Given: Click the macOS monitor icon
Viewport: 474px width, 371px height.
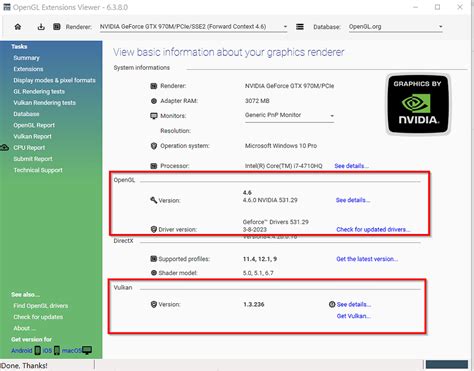Looking at the screenshot, I should (x=87, y=350).
